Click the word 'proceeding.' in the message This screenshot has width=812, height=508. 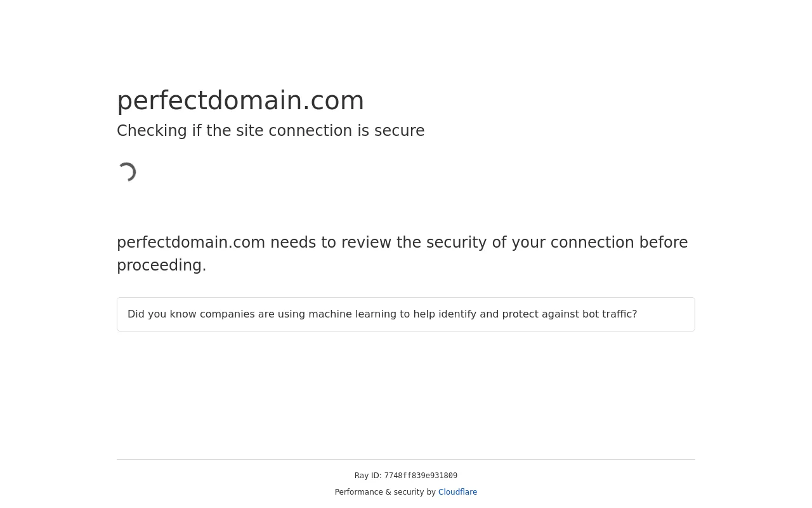[x=162, y=265]
